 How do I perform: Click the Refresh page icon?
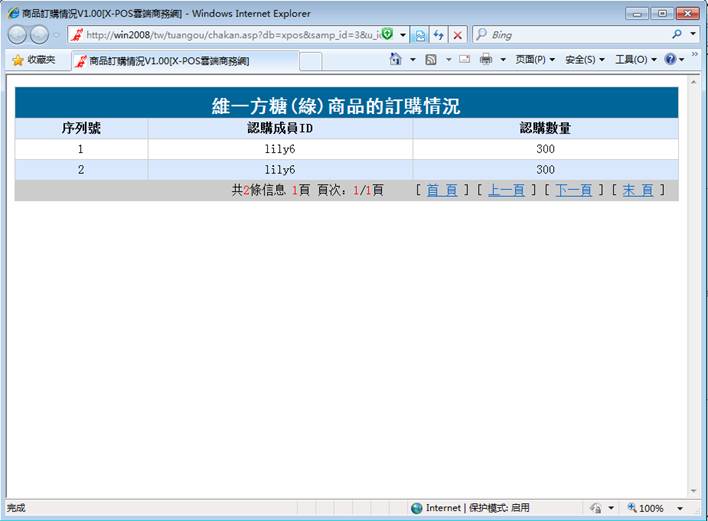coord(439,34)
